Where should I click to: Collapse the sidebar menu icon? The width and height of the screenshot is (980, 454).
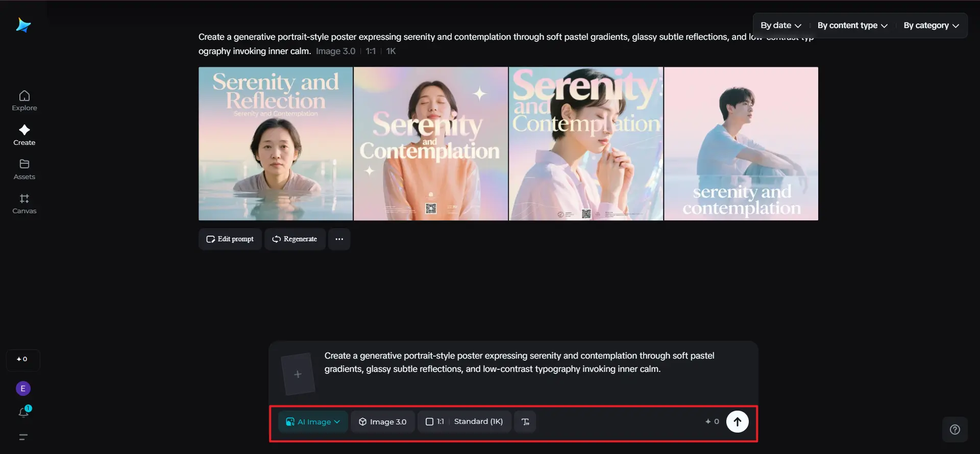tap(23, 437)
